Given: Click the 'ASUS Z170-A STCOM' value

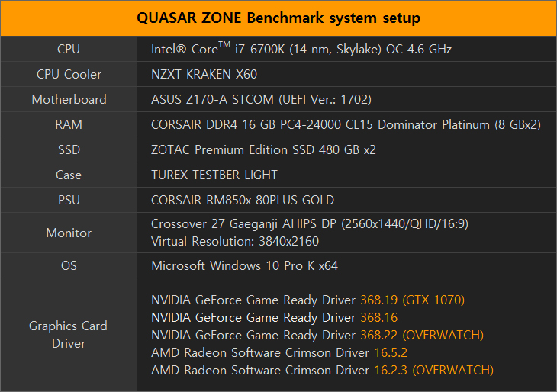Looking at the screenshot, I should pyautogui.click(x=261, y=99).
